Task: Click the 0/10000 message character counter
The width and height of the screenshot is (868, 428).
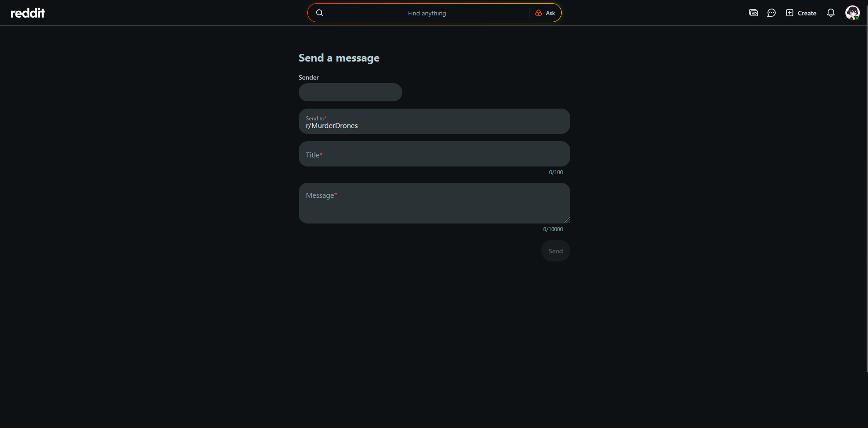Action: [x=553, y=229]
